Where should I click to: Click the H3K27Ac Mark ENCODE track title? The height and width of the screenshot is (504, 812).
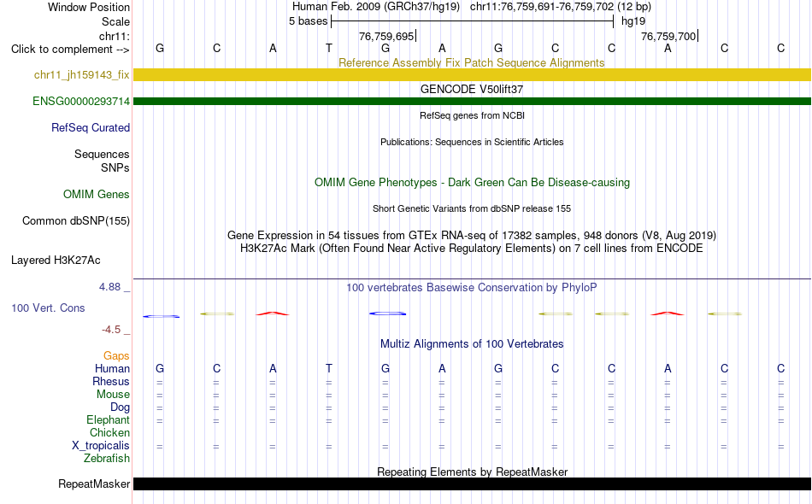point(471,249)
